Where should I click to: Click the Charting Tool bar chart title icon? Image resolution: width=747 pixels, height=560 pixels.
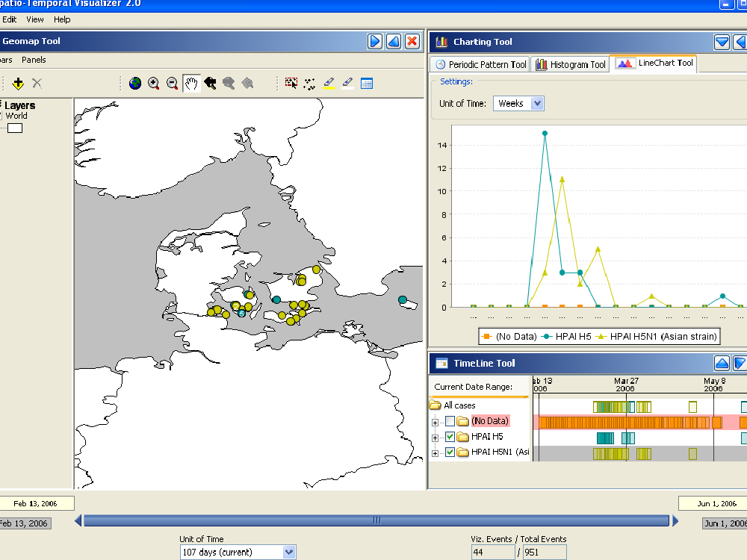(441, 42)
